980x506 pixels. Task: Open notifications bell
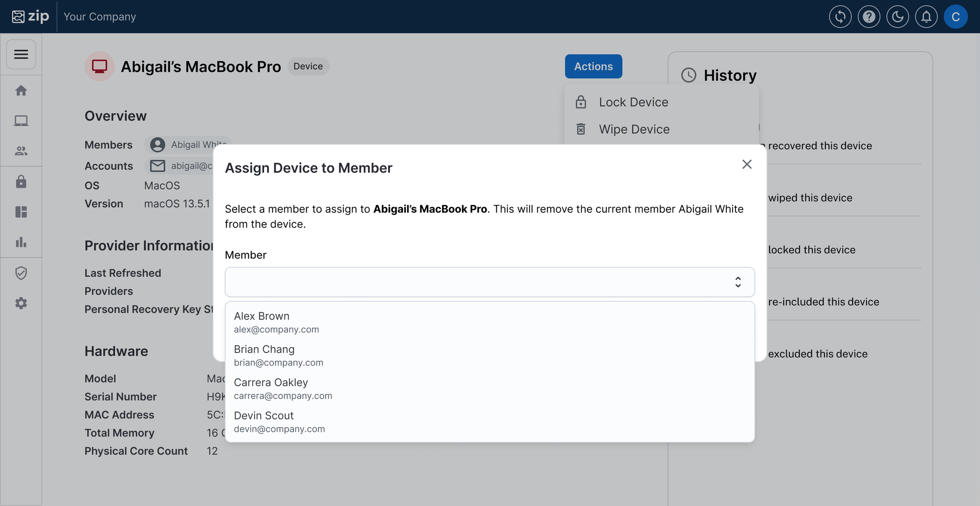coord(926,17)
